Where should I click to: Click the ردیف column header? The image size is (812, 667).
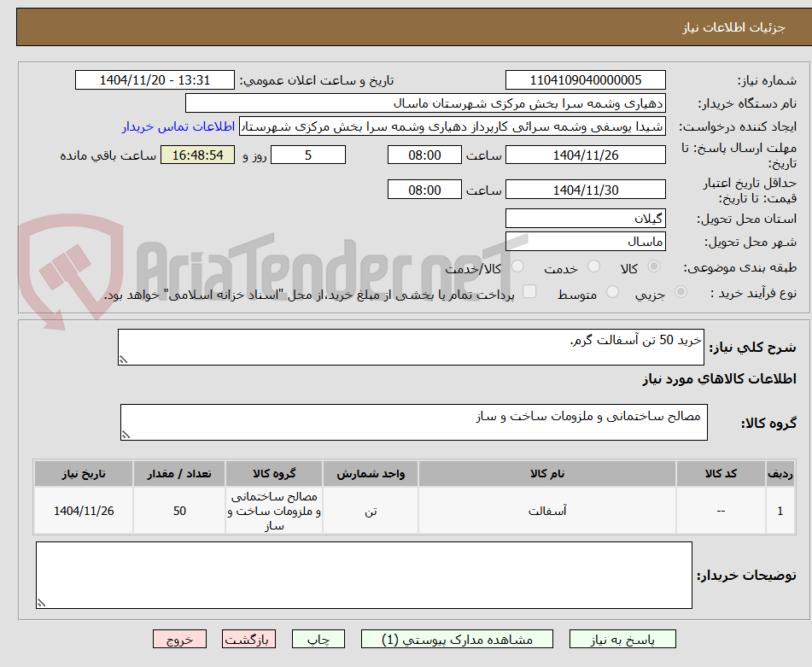(x=780, y=473)
